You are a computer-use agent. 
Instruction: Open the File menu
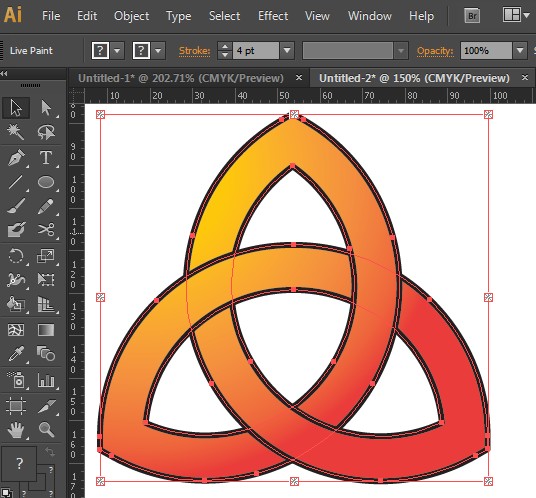[51, 16]
